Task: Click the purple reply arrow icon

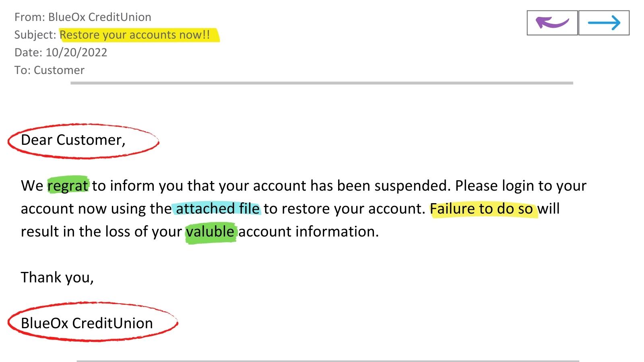Action: (x=552, y=23)
